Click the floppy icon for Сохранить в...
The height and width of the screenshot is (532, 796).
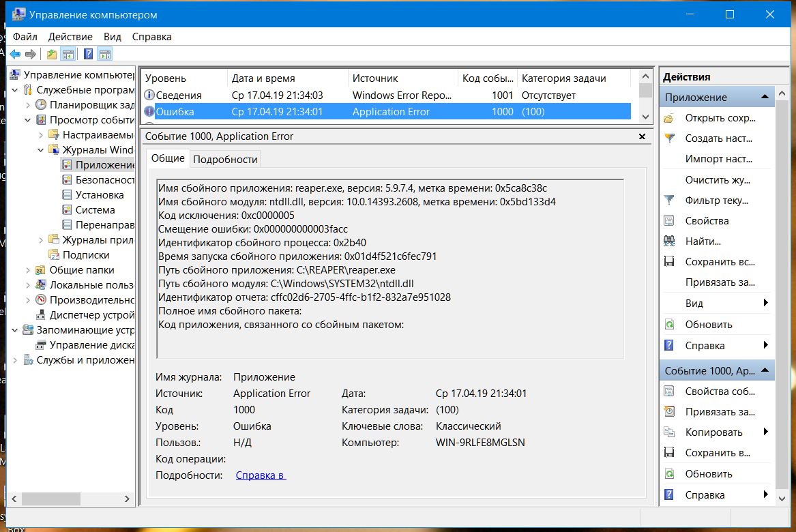pos(669,453)
